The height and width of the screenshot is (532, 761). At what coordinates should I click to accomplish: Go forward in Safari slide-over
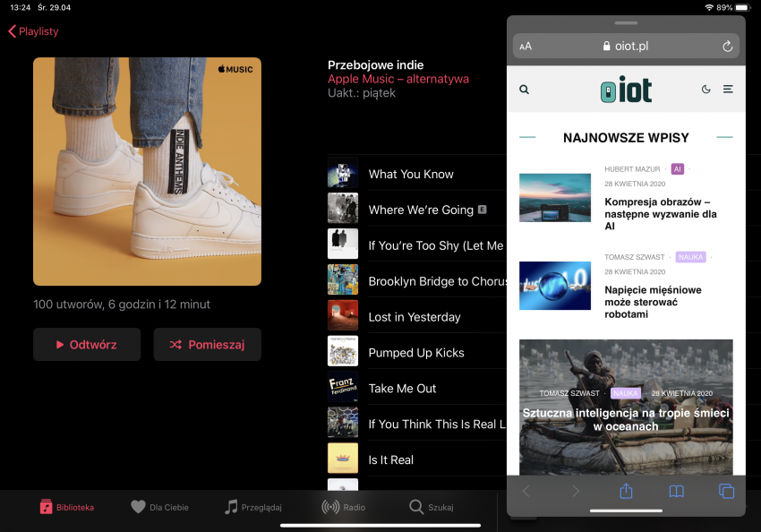(576, 491)
